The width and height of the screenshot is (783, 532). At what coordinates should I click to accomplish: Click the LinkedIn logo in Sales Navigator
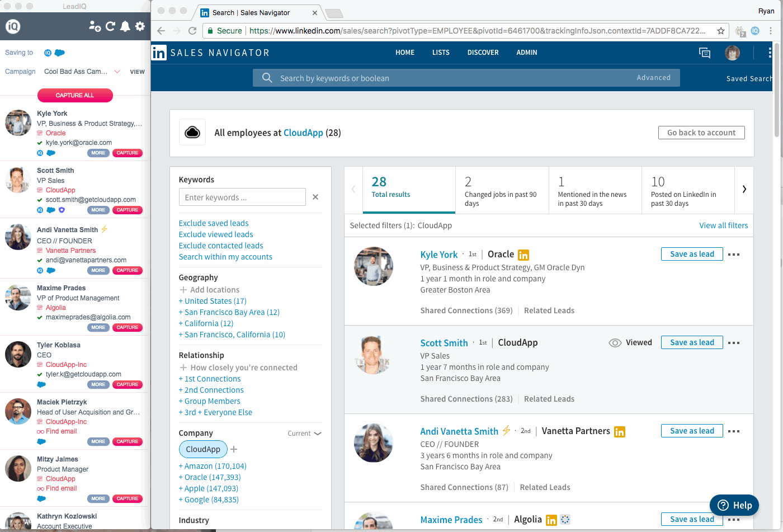[159, 53]
